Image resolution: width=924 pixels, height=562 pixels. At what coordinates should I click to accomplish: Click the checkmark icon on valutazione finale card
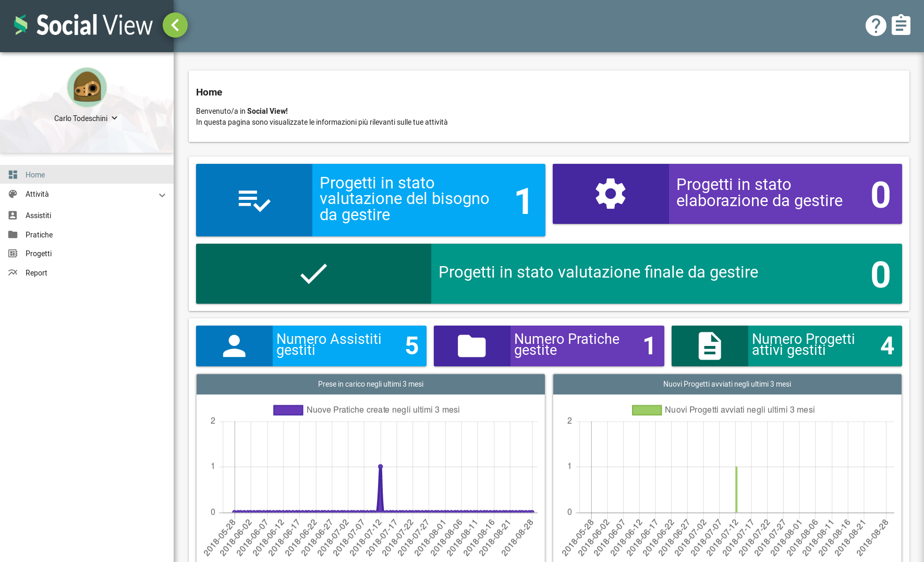313,274
